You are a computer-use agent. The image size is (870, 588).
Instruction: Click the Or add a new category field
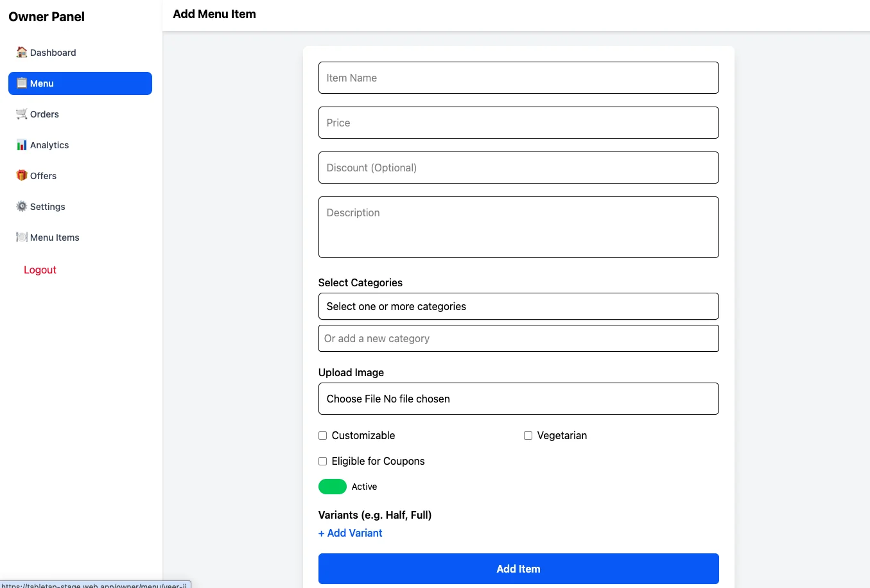pos(518,338)
